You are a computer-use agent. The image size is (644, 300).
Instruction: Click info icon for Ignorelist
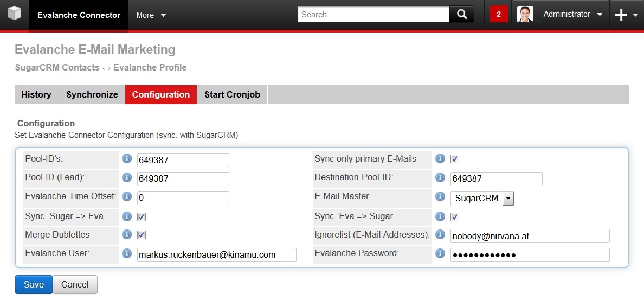point(440,234)
